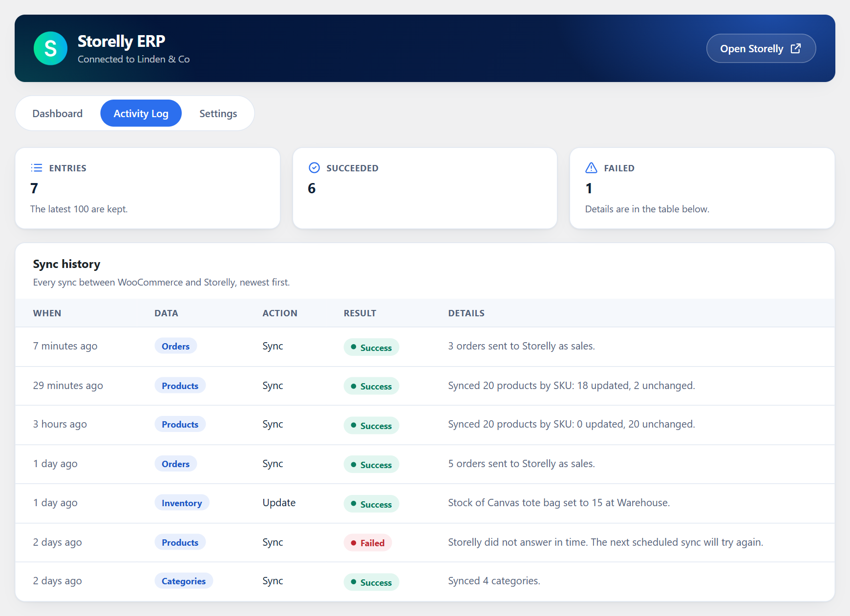Screen dimensions: 850x616
Task: Click the WHEN column header
Action: [47, 313]
